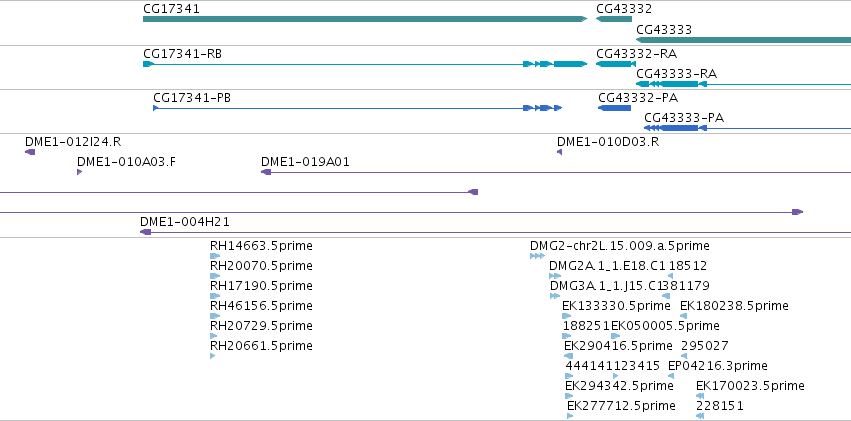Click the RH20070.5prime label
The image size is (851, 421).
261,266
